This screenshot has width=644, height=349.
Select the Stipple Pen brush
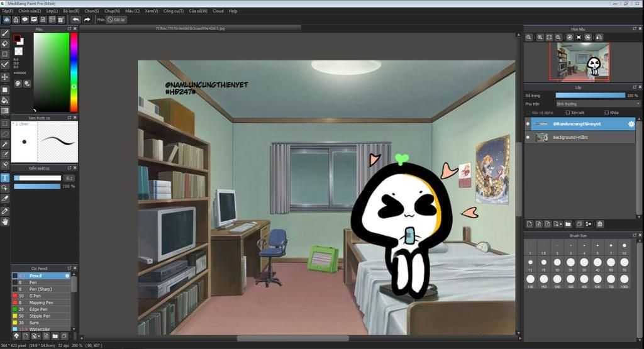(41, 316)
